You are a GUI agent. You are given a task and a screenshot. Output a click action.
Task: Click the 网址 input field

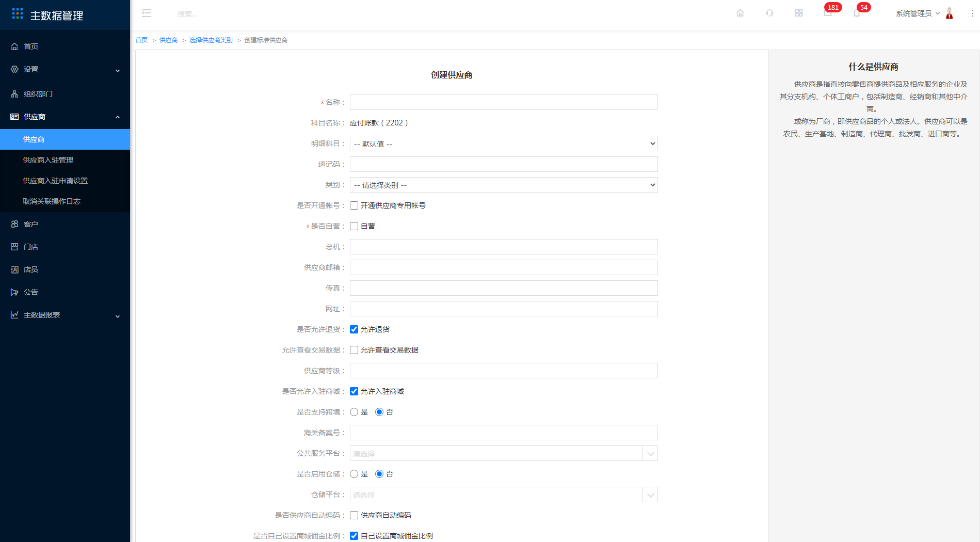504,309
